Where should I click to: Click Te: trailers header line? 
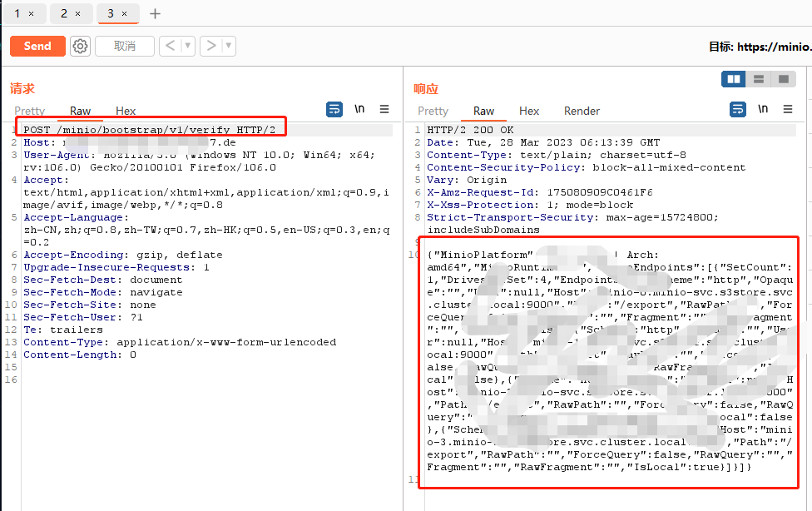coord(63,330)
